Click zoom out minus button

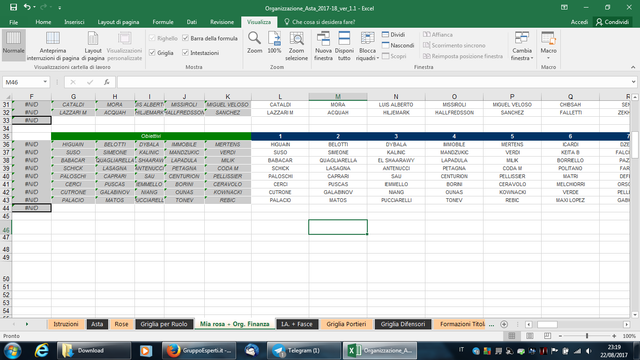coord(560,336)
